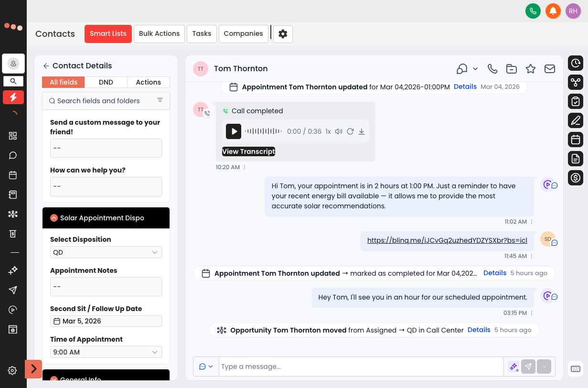Viewport: 588px width, 388px height.
Task: Star the Tom Thornton conversation
Action: pos(531,69)
